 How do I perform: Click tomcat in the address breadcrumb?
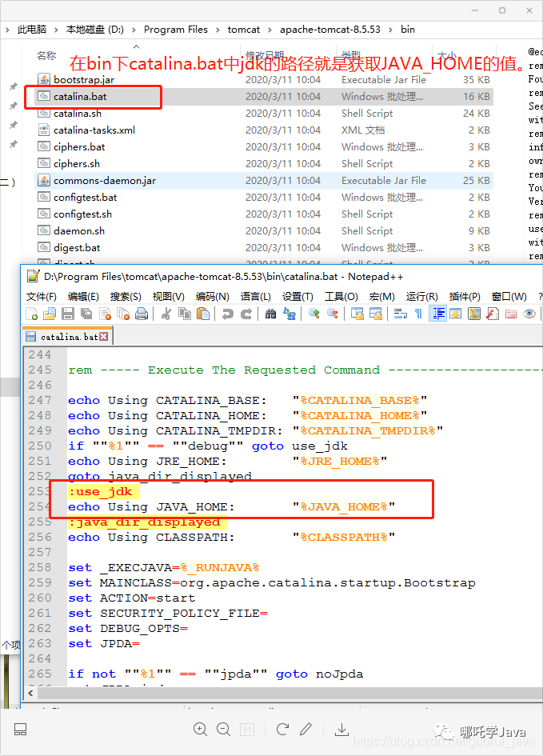pos(244,30)
